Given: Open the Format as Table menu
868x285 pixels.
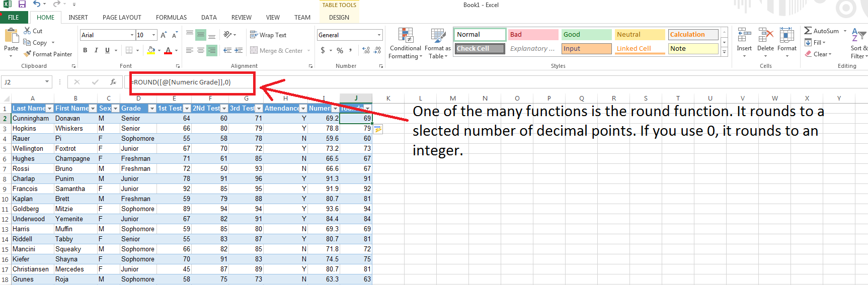Looking at the screenshot, I should (x=438, y=44).
